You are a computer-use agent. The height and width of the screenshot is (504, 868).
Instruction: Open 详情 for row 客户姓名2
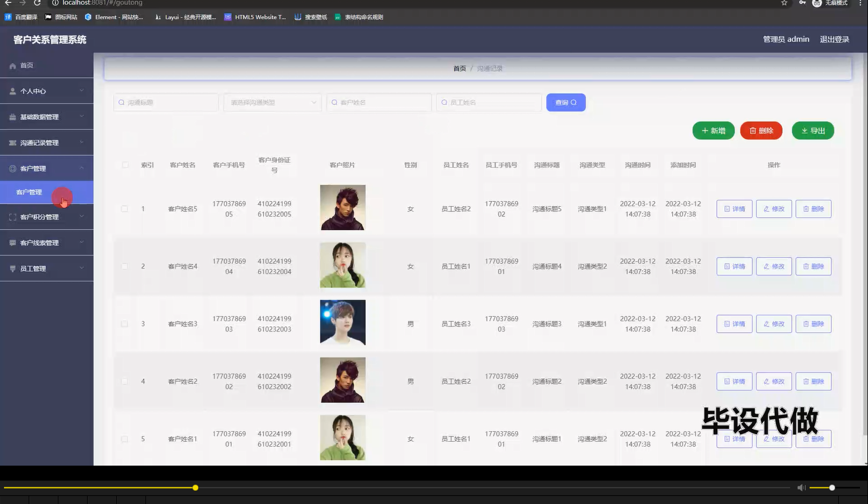pos(735,381)
